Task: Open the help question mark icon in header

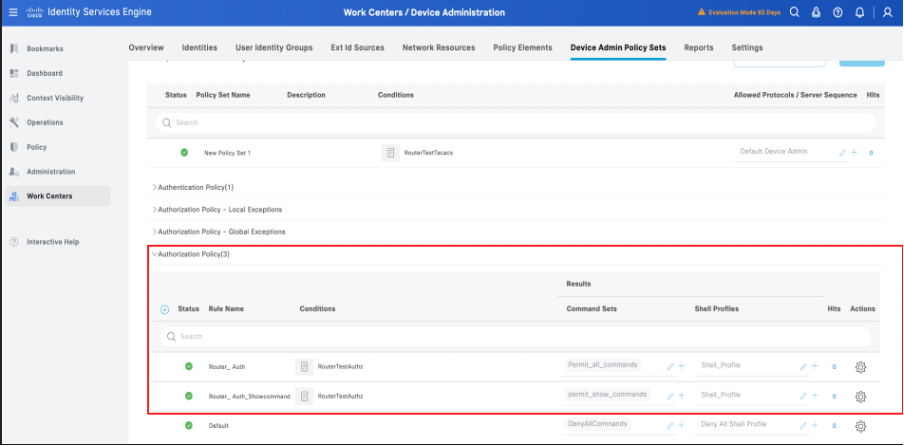Action: point(838,12)
